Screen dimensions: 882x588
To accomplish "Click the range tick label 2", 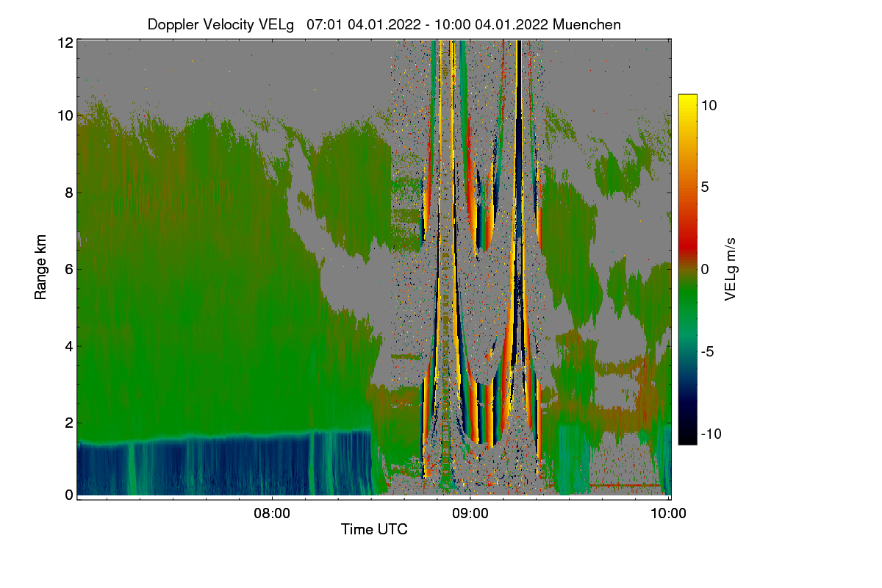I will pyautogui.click(x=69, y=422).
